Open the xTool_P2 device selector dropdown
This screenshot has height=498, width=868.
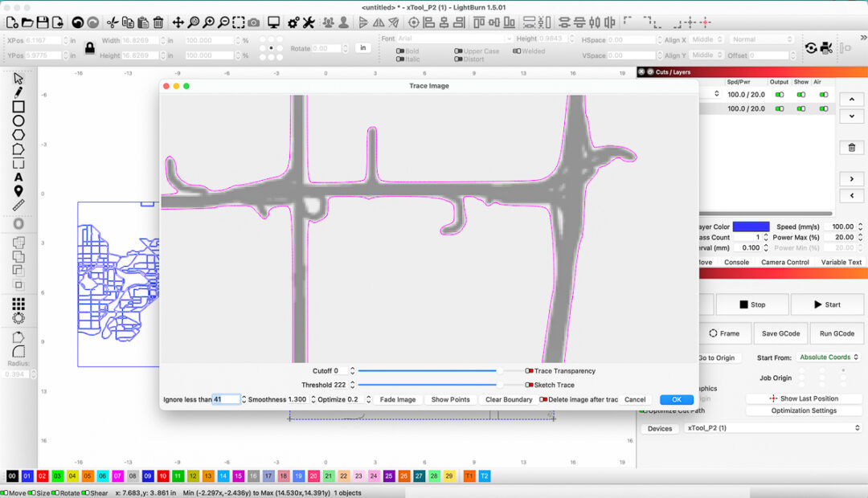(x=772, y=428)
